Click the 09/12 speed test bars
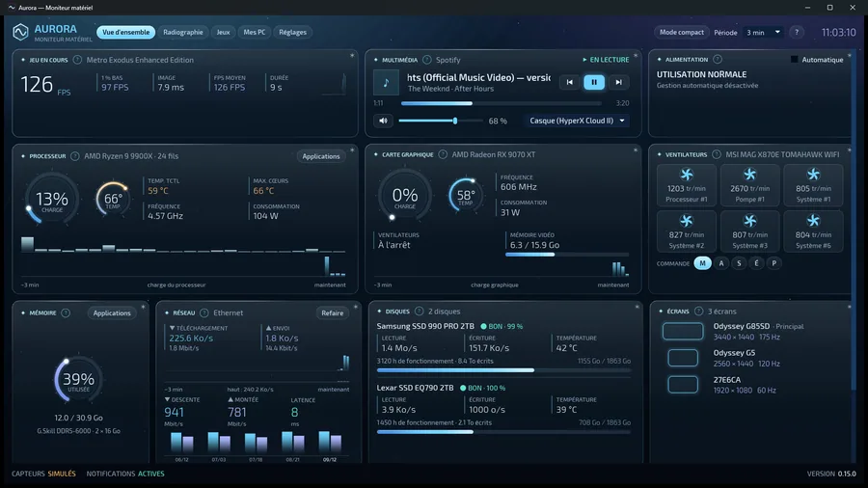The width and height of the screenshot is (868, 488). click(330, 442)
